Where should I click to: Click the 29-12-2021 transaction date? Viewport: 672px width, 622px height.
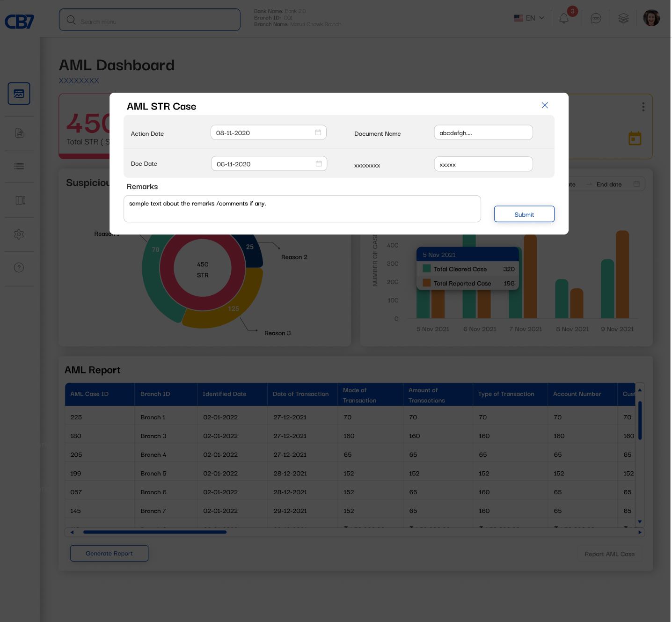(290, 511)
